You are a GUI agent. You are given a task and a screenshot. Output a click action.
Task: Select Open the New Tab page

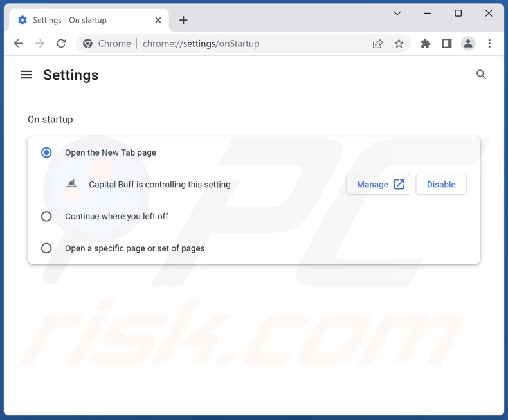tap(46, 152)
